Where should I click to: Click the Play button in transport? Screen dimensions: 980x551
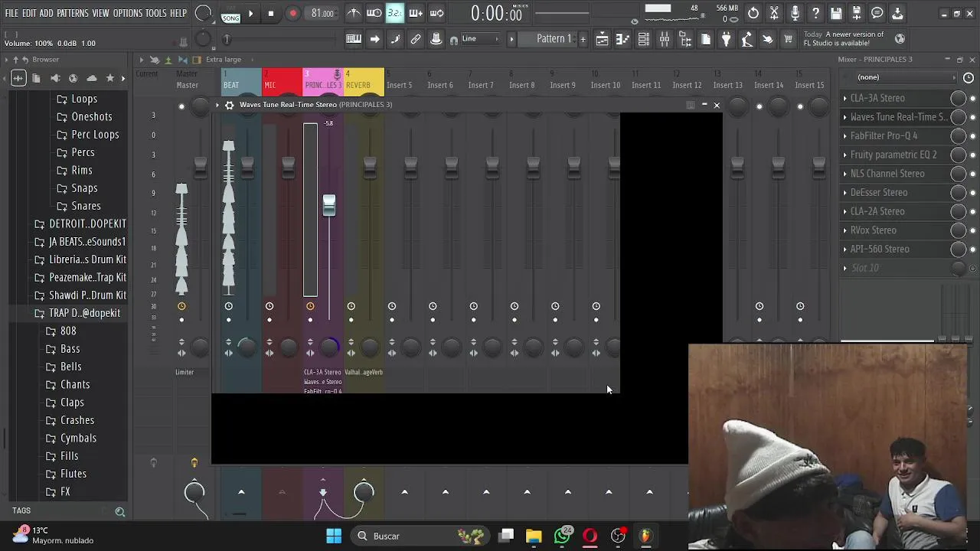250,13
